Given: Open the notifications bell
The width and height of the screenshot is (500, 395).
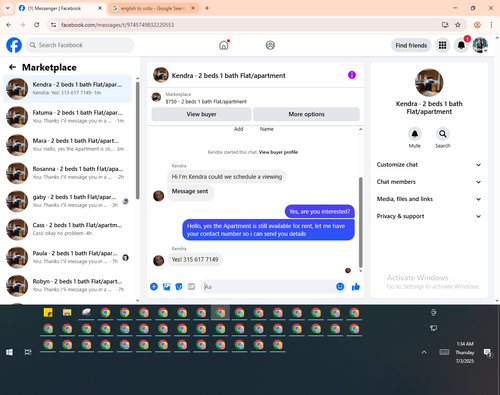Looking at the screenshot, I should tap(461, 45).
